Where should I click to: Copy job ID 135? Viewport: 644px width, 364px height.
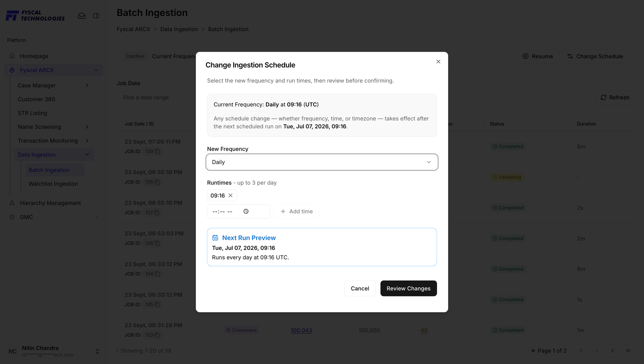(157, 304)
